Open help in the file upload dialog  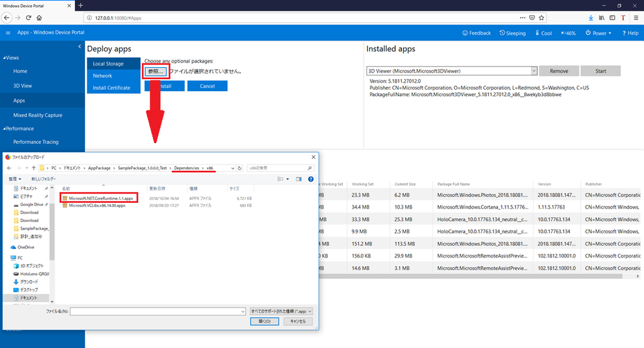(x=311, y=179)
